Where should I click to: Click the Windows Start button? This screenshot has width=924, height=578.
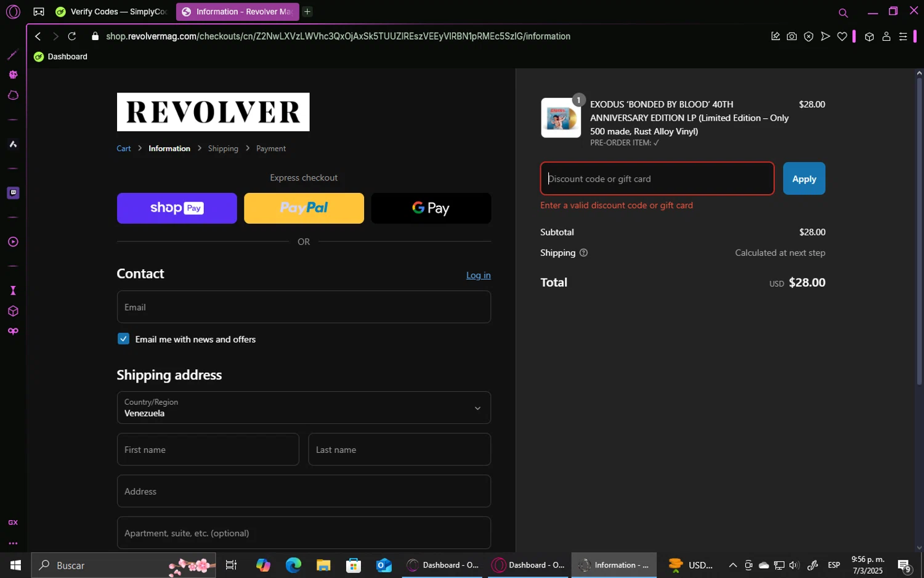[15, 565]
